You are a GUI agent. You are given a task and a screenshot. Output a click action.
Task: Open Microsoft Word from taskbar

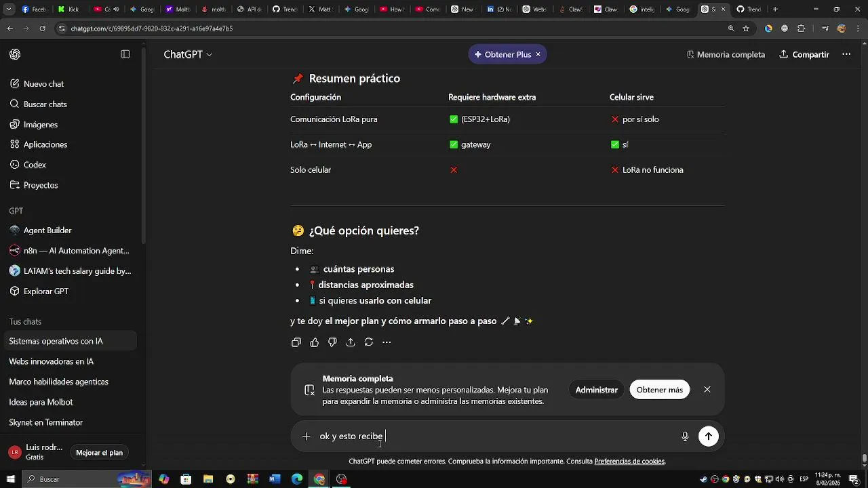275,479
